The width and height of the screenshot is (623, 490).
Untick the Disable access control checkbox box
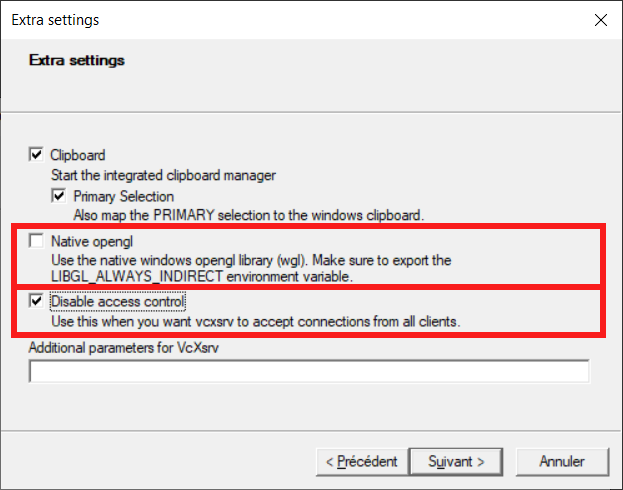pyautogui.click(x=37, y=301)
